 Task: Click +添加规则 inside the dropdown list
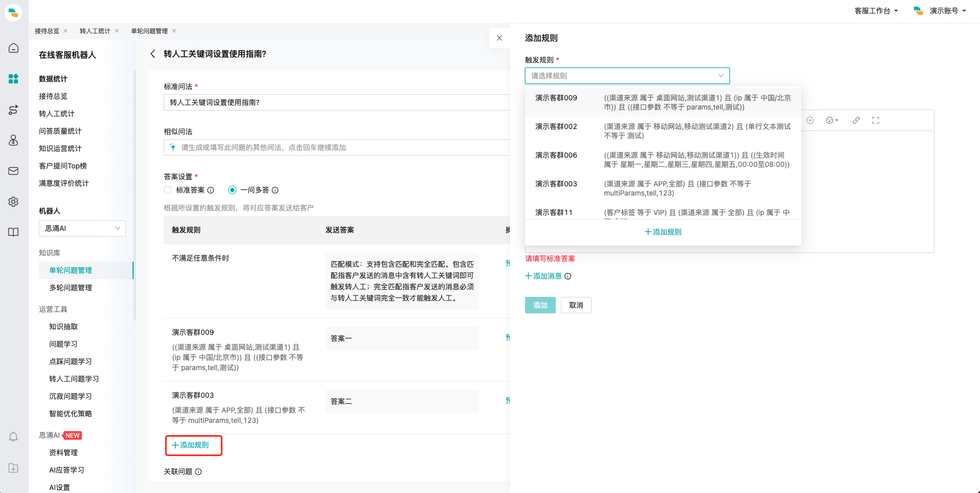[x=663, y=232]
